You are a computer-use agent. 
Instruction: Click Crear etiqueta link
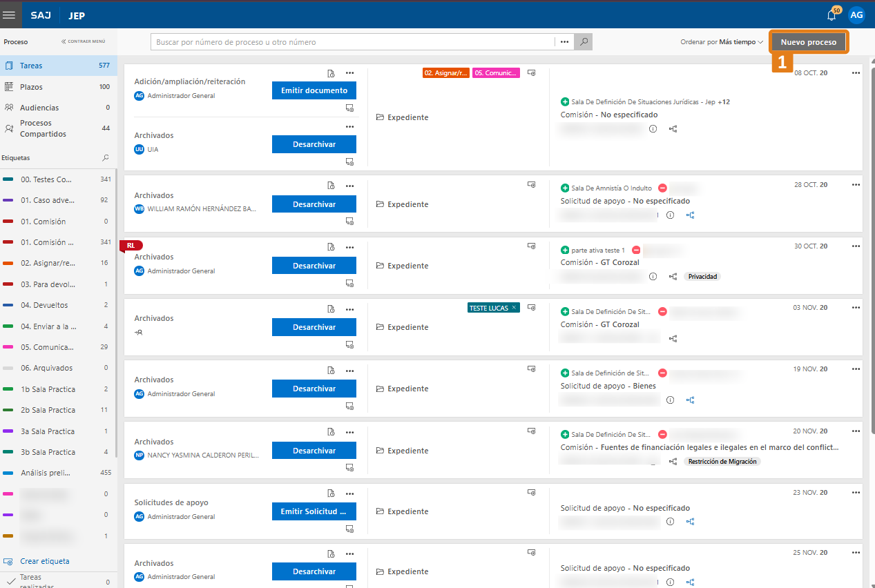pos(44,561)
